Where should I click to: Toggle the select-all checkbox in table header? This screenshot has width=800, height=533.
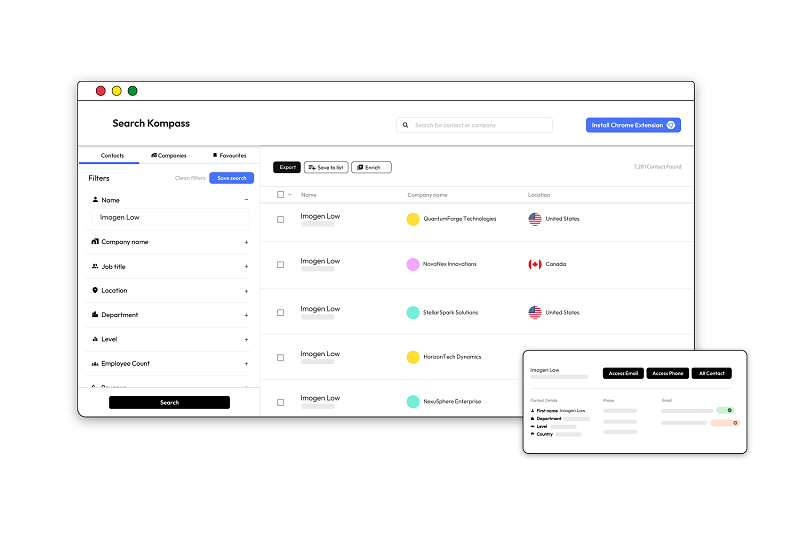281,195
